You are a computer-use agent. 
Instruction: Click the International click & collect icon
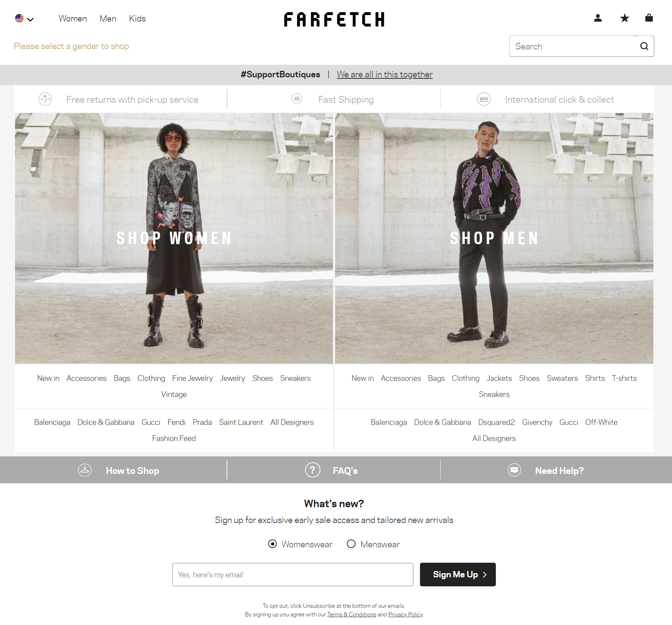point(484,99)
